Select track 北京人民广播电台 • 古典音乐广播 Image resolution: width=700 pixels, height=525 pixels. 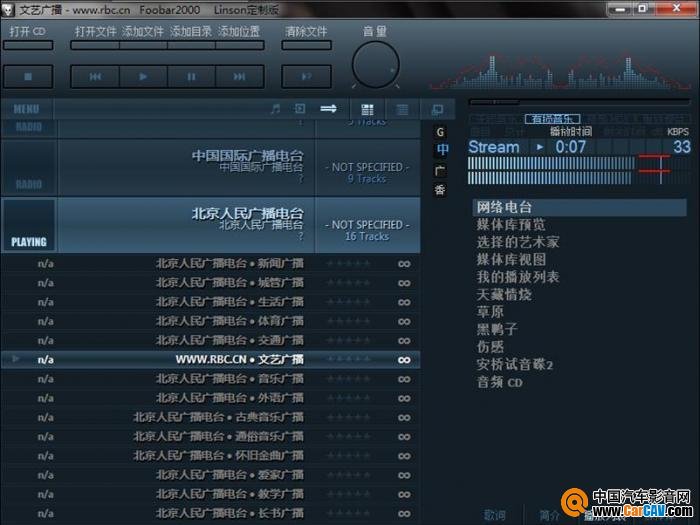[x=210, y=417]
